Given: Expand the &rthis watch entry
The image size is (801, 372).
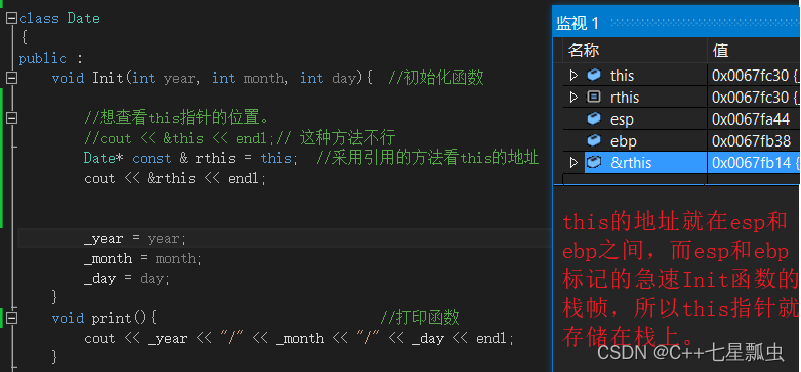Looking at the screenshot, I should [574, 162].
